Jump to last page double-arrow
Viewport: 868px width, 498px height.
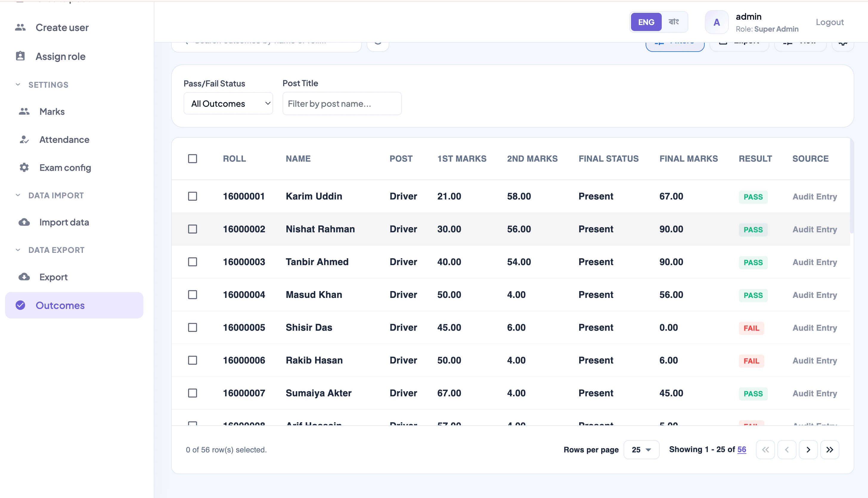click(830, 449)
